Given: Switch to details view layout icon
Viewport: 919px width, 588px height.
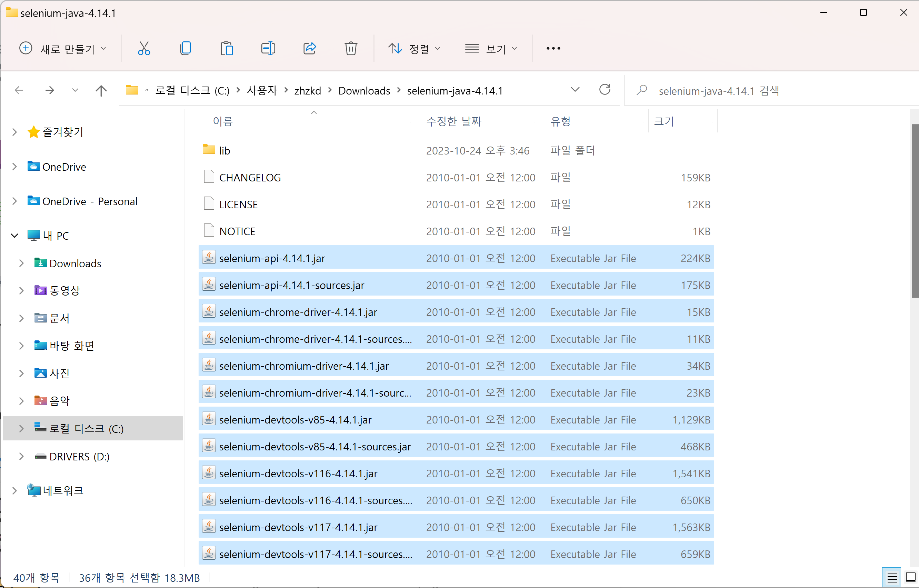Looking at the screenshot, I should tap(892, 578).
